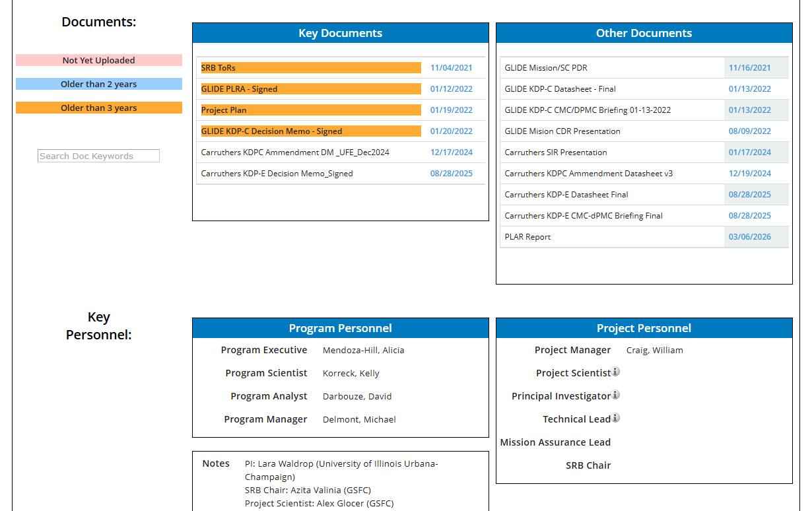812x511 pixels.
Task: Open Carruthers KDP-E Decision Memo_Signed
Action: pyautogui.click(x=277, y=173)
